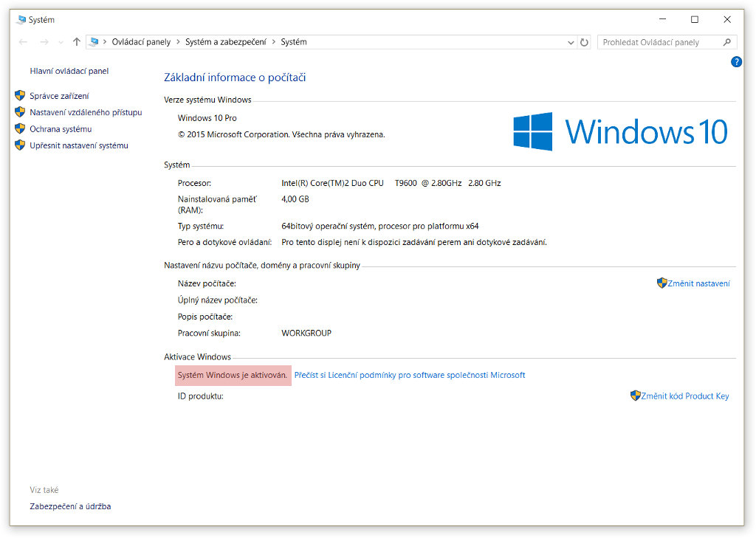Screen dimensions: 756x538
Task: Click shield icon beside Správce zařízení
Action: click(20, 95)
